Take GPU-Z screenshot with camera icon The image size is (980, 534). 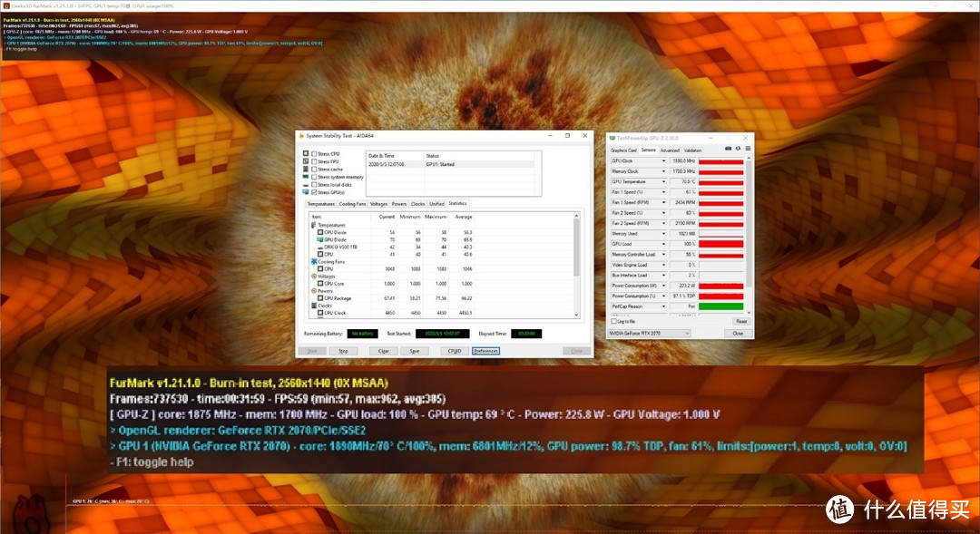[728, 149]
